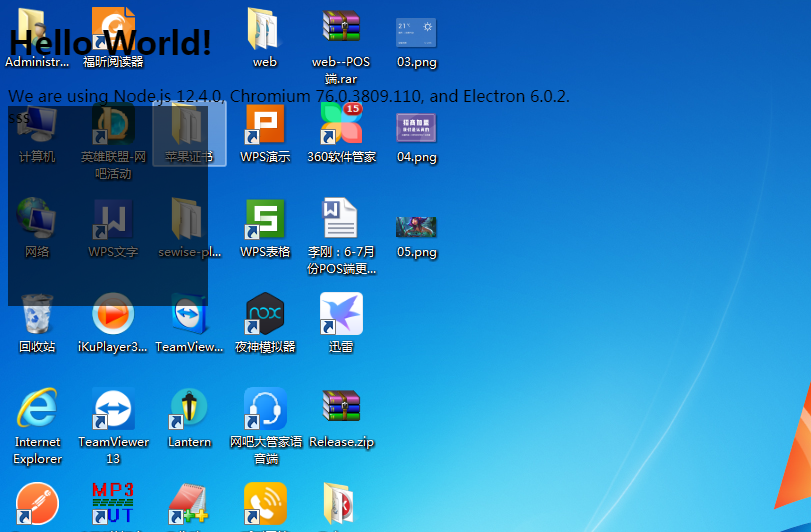Select the red notepad shortcut icon
The height and width of the screenshot is (532, 811).
pyautogui.click(x=189, y=504)
